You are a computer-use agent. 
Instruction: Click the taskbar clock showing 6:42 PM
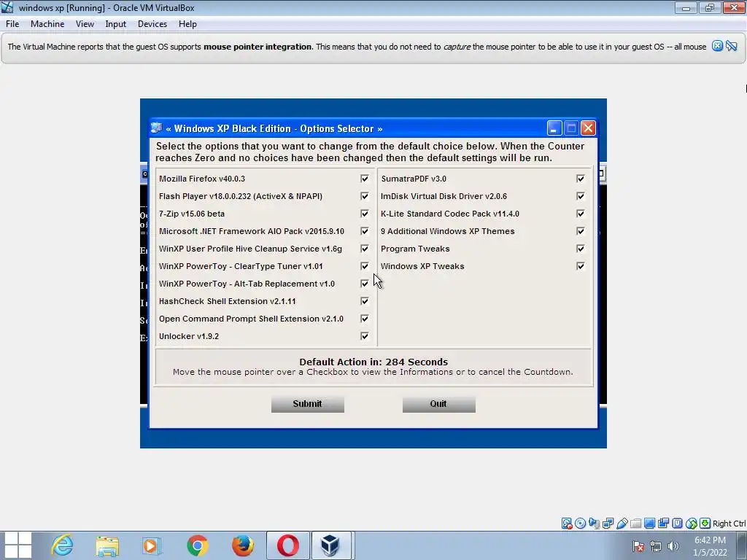pos(710,546)
